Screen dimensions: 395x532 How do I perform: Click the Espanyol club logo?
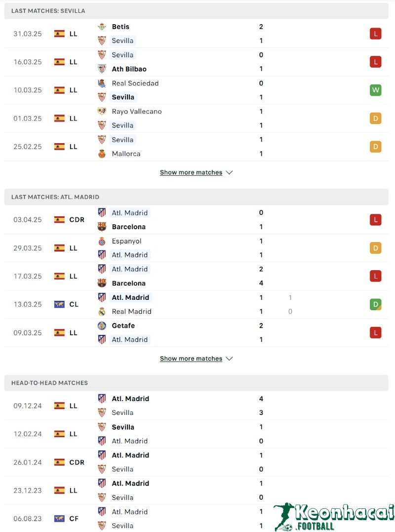click(x=102, y=241)
